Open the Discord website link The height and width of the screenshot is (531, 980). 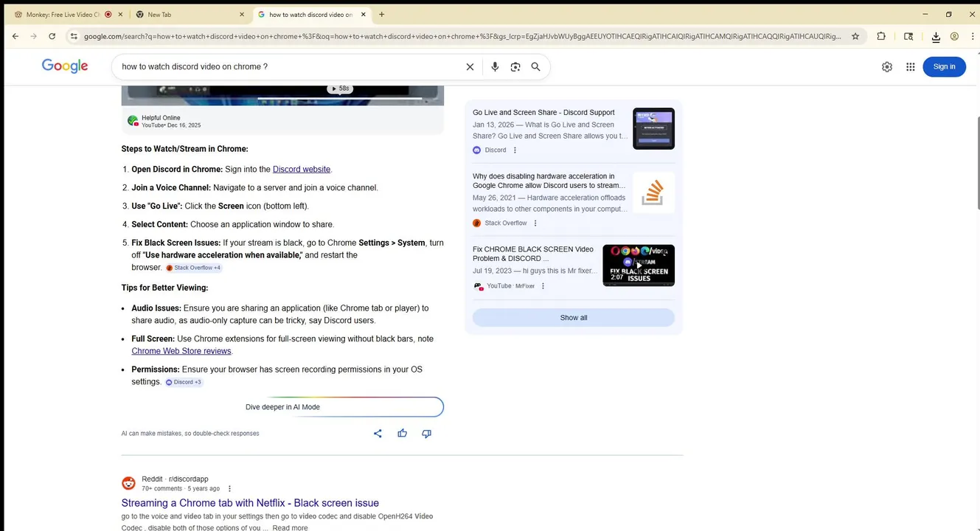pyautogui.click(x=302, y=169)
